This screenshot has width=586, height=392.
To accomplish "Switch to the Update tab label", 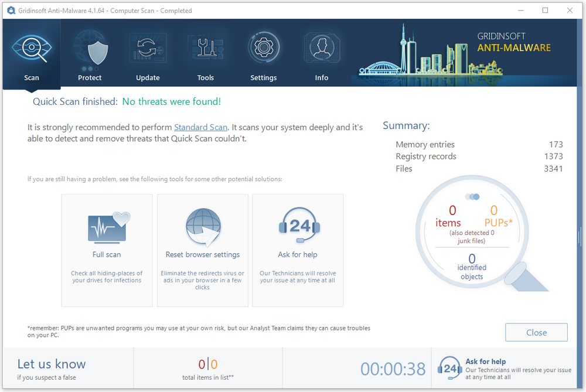I will (x=148, y=78).
